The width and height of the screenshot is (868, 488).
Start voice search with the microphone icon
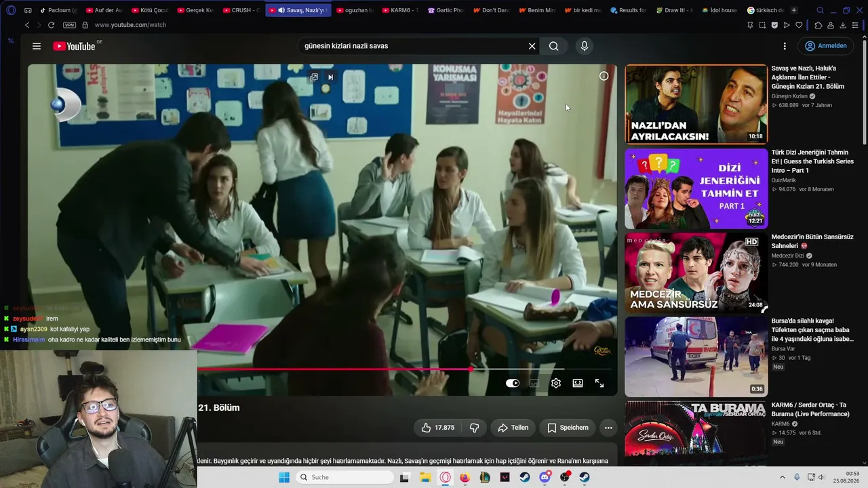585,46
